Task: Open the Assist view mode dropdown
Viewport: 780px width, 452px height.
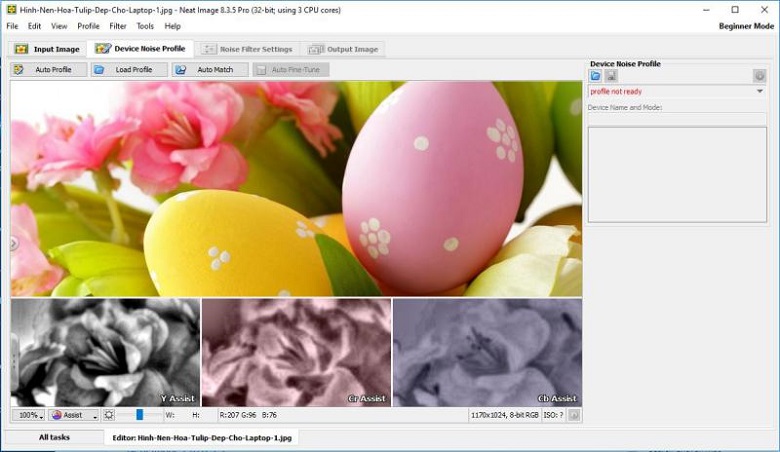Action: [x=74, y=415]
